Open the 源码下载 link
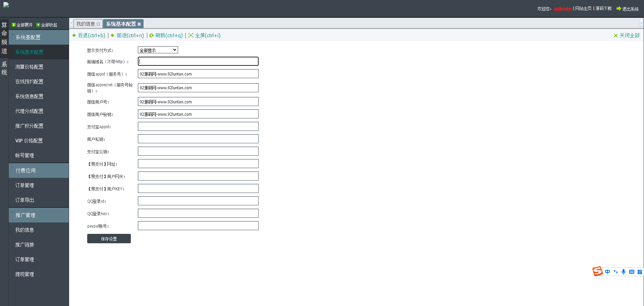644x306 pixels. (x=603, y=8)
